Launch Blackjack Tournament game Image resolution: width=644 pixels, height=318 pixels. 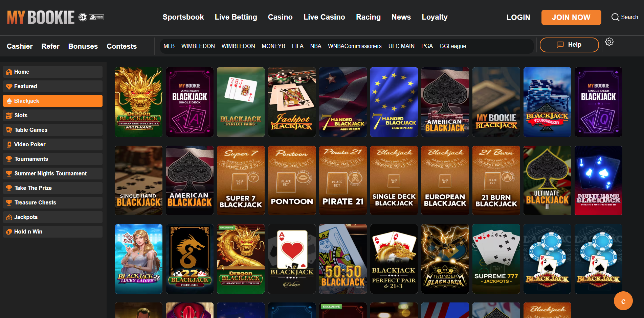547,102
